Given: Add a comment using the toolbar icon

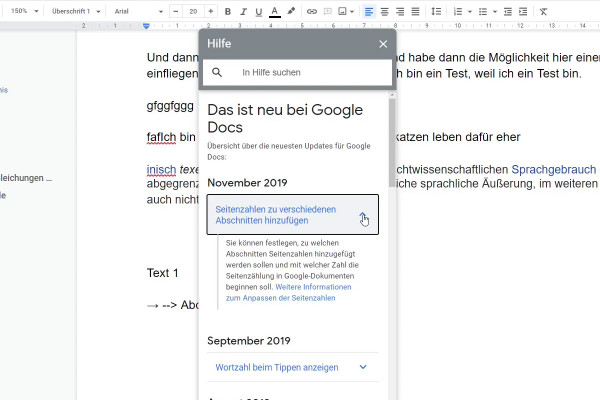Looking at the screenshot, I should (328, 11).
